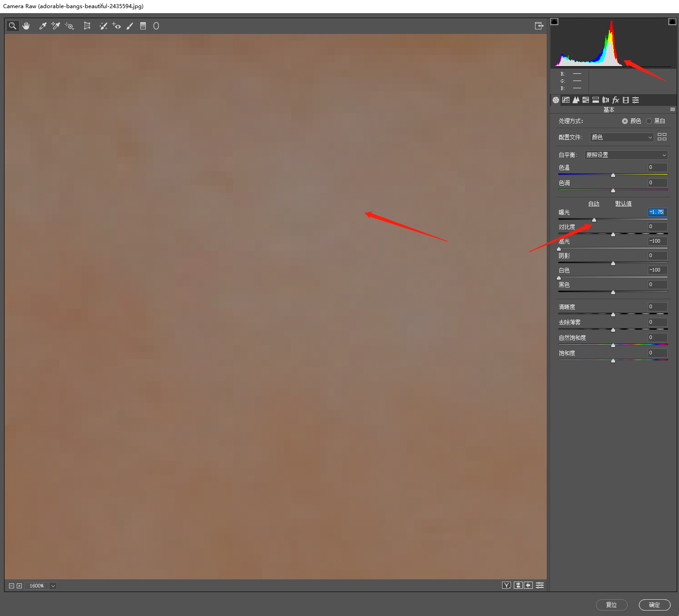Select the Radial Filter ellipse tool
The height and width of the screenshot is (616, 679).
pyautogui.click(x=156, y=26)
